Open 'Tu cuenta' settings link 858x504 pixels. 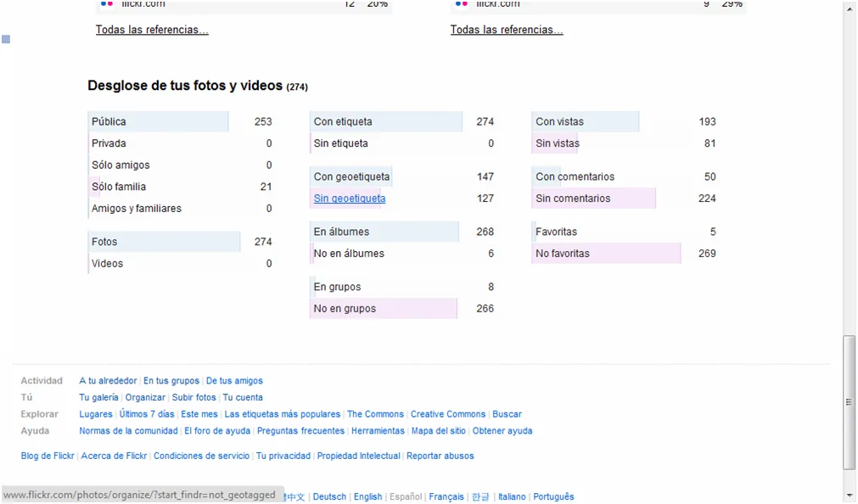(x=243, y=397)
